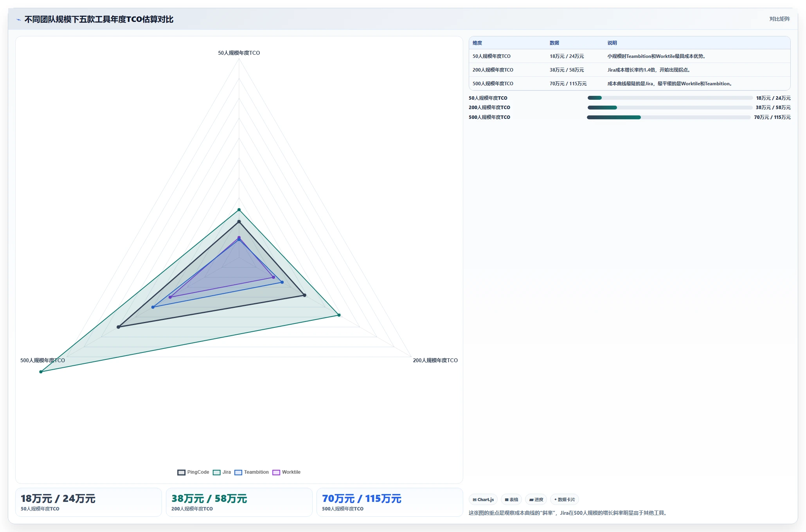Click progress value label 18万元 / 24万元
This screenshot has height=532, width=806.
(x=773, y=98)
